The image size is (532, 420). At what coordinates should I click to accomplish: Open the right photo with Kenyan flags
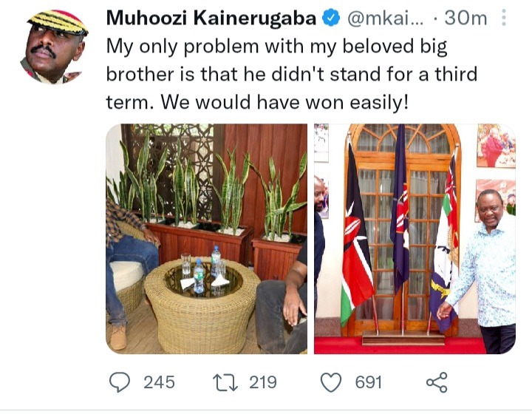(415, 239)
